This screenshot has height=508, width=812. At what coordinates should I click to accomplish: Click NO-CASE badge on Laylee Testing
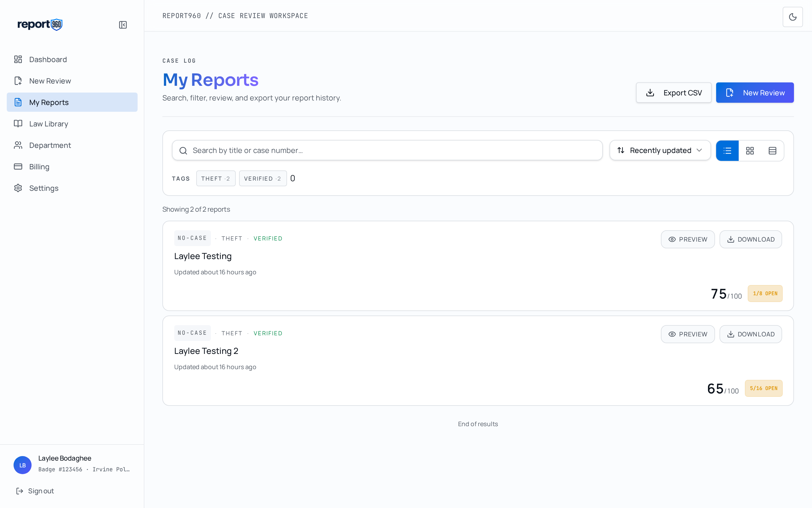click(192, 238)
